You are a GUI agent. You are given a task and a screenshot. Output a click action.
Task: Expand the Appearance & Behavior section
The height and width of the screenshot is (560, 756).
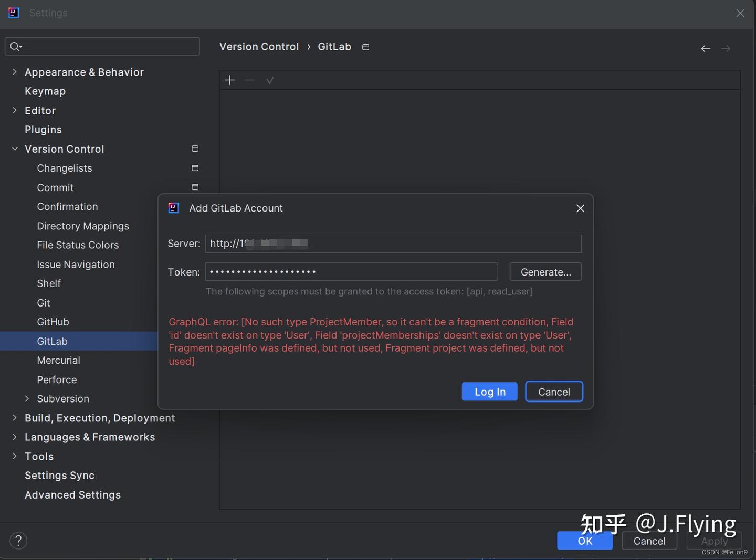point(14,72)
